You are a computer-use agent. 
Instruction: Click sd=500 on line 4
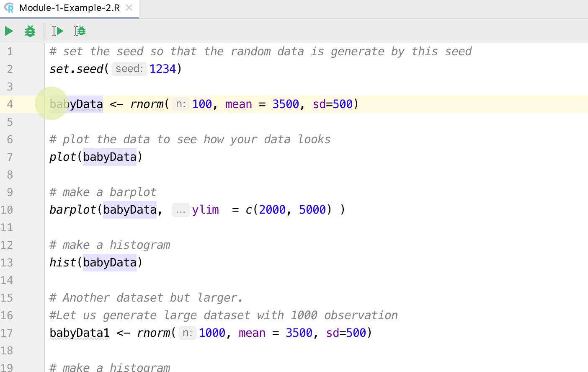[x=333, y=104]
